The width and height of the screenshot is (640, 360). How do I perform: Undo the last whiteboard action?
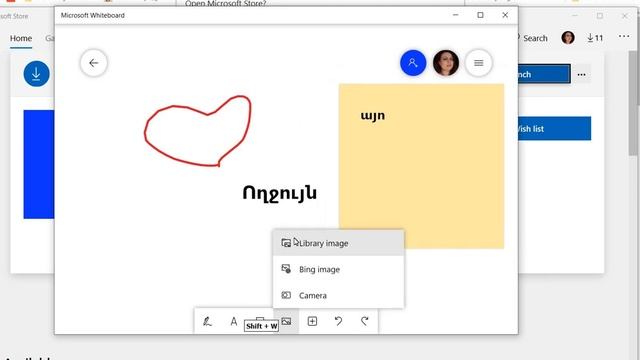(x=338, y=321)
